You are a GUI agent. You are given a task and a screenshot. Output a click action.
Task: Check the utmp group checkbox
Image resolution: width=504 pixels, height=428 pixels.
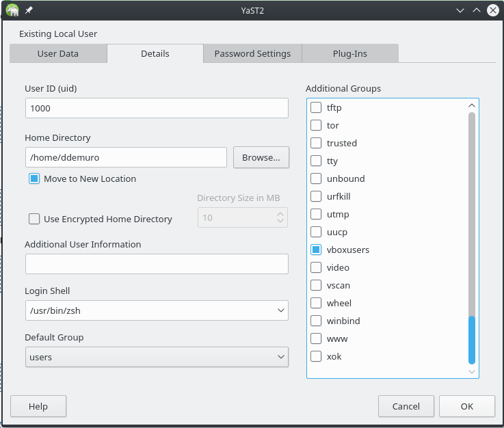tap(316, 214)
